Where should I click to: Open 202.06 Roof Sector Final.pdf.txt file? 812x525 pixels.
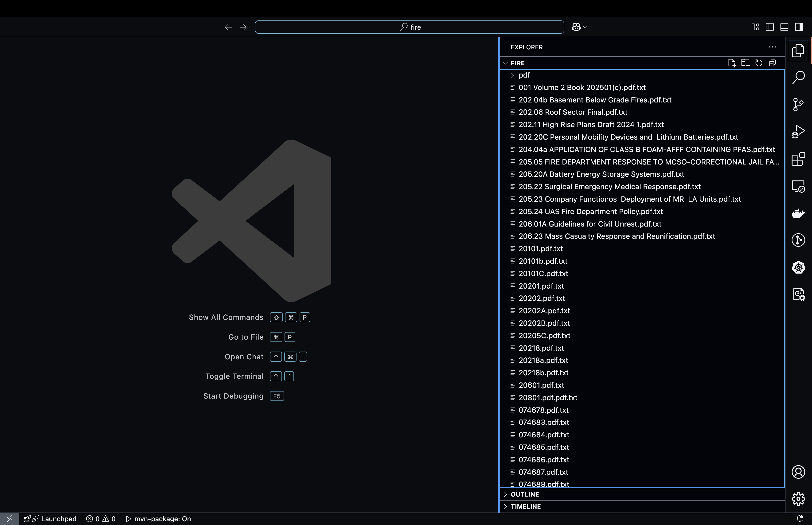coord(573,112)
